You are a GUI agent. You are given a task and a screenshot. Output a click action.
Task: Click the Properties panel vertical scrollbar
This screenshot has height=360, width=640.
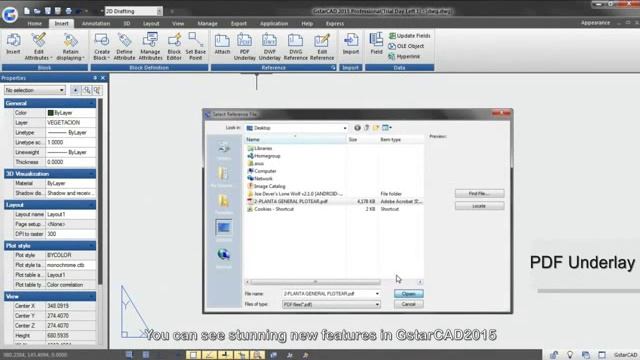click(x=100, y=192)
